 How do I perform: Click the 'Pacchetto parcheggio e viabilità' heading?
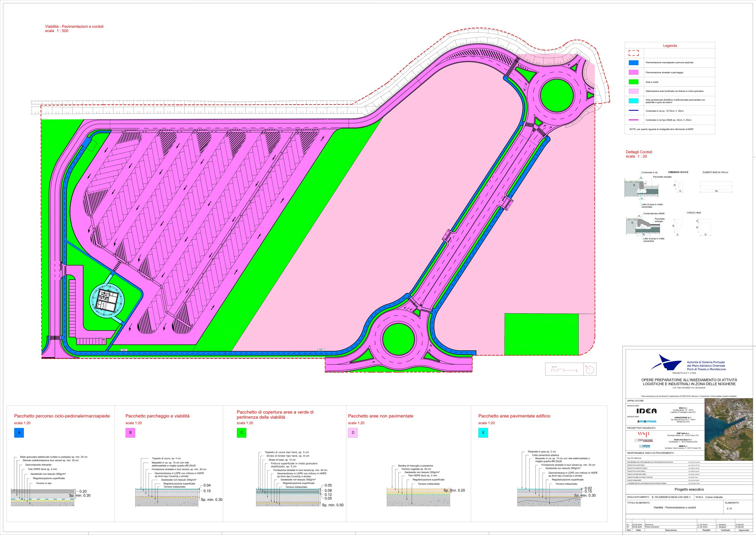pos(157,416)
